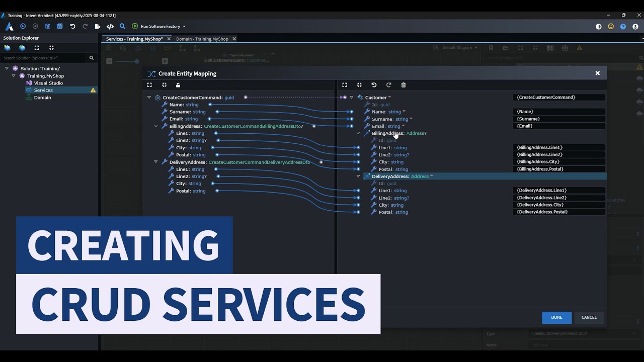Collapse the target DeliveryAddress: Address node

point(358,176)
